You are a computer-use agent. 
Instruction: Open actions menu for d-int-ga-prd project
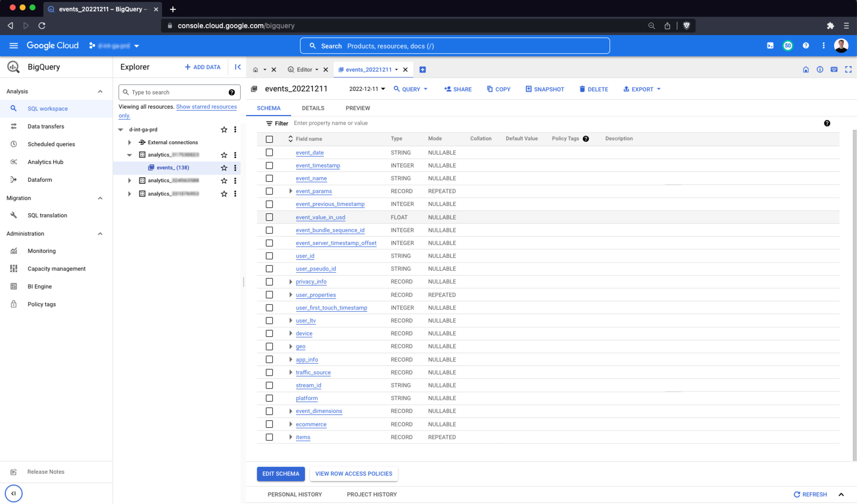[235, 130]
